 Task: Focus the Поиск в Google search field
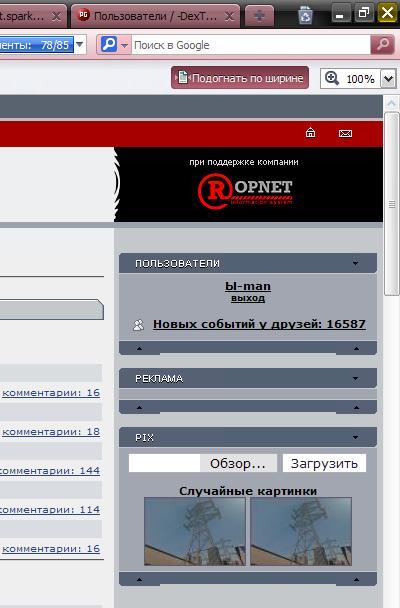click(250, 45)
